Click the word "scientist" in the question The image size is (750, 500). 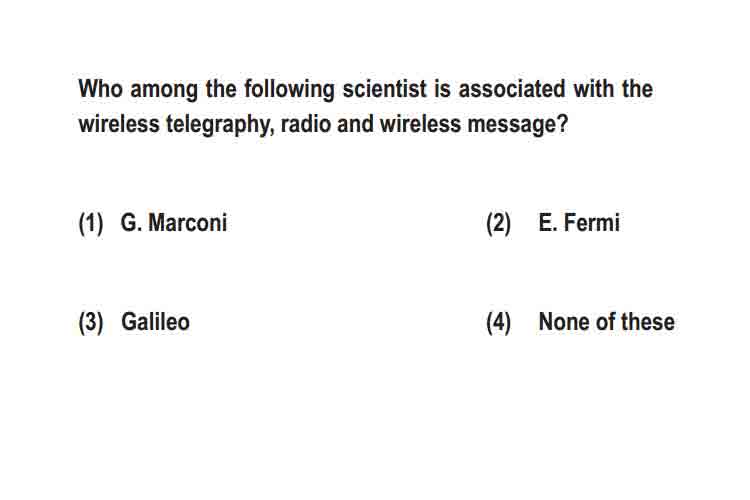coord(385,89)
